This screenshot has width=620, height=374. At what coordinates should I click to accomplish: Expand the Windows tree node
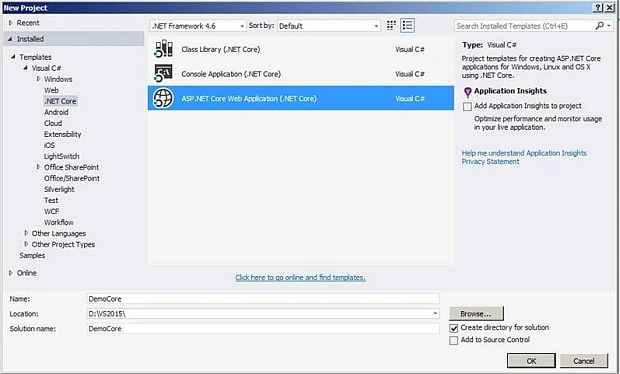pos(38,79)
